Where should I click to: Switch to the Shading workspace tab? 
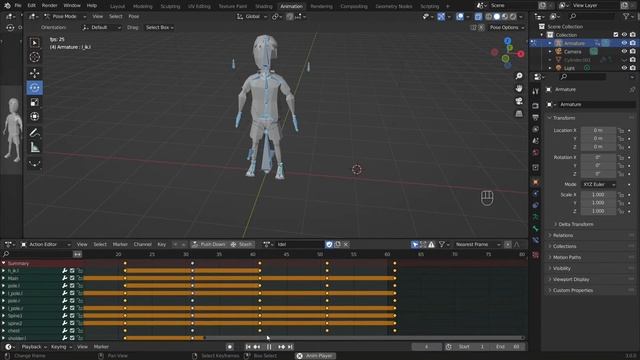click(x=264, y=6)
